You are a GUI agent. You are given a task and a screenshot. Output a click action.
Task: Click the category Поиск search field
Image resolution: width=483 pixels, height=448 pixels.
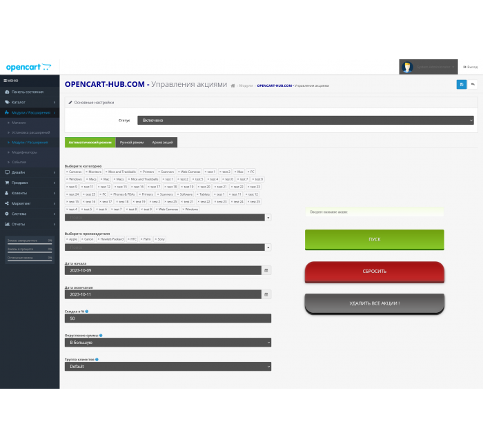coord(165,218)
